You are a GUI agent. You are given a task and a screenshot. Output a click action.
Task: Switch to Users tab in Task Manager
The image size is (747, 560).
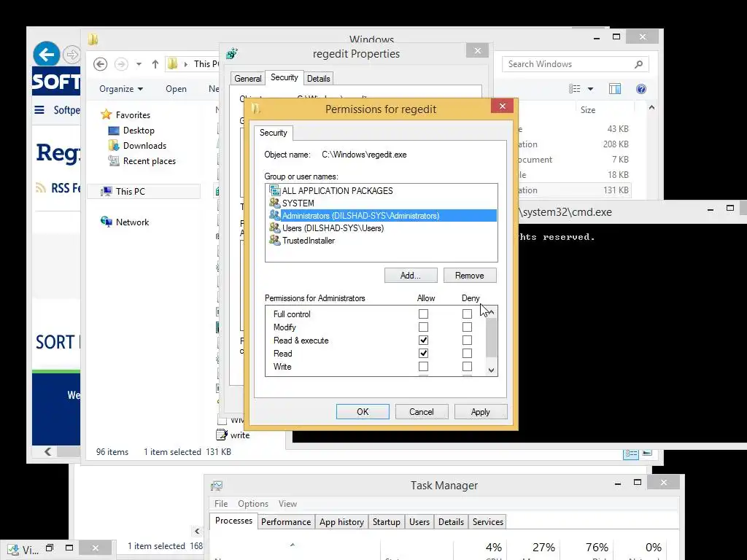coord(419,522)
